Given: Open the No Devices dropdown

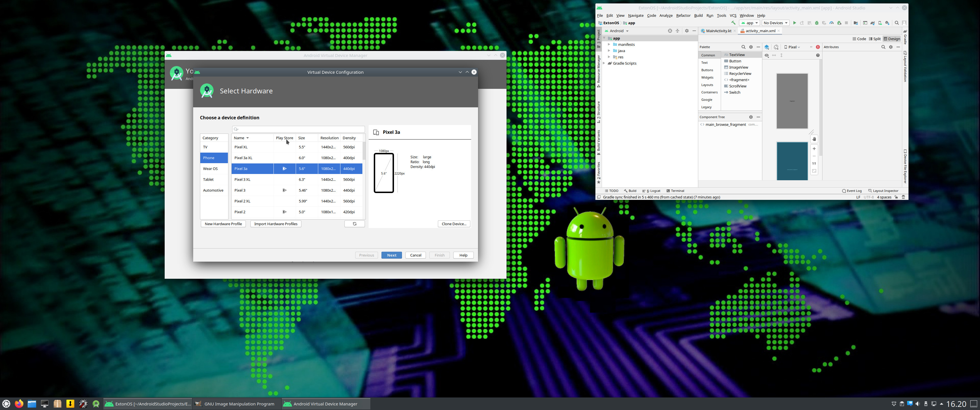Looking at the screenshot, I should [x=776, y=23].
